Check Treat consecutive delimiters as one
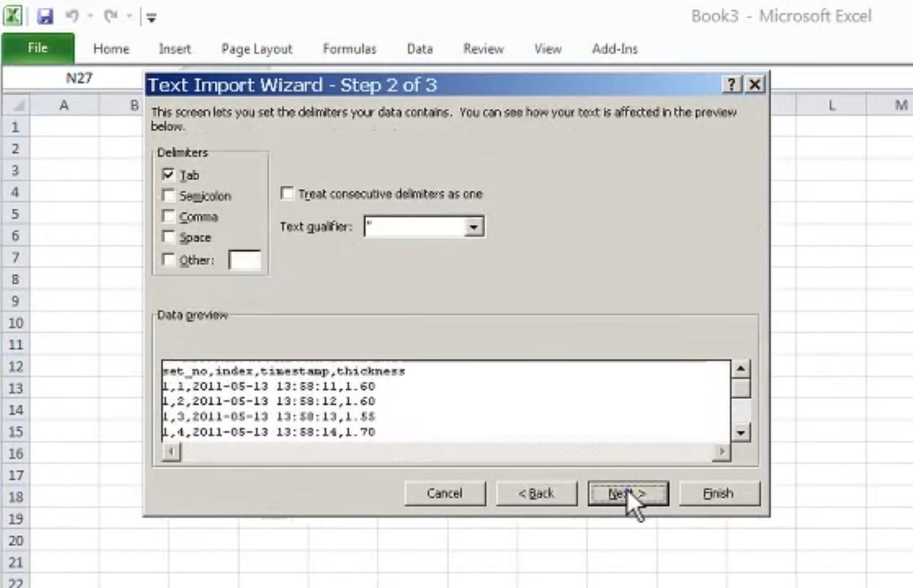Screen dimensions: 913x588 [287, 194]
